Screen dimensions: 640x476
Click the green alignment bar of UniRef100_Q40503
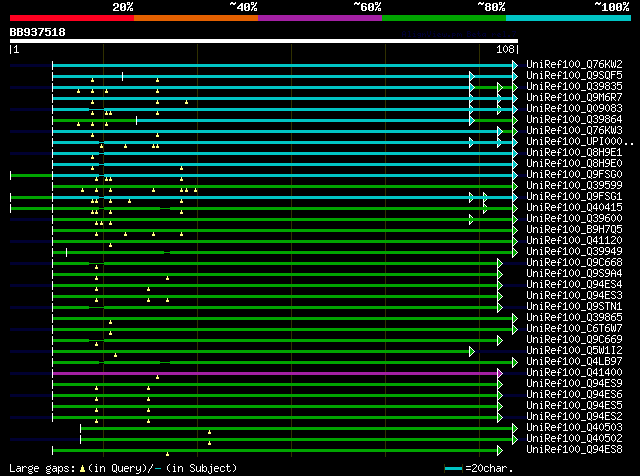click(x=297, y=428)
